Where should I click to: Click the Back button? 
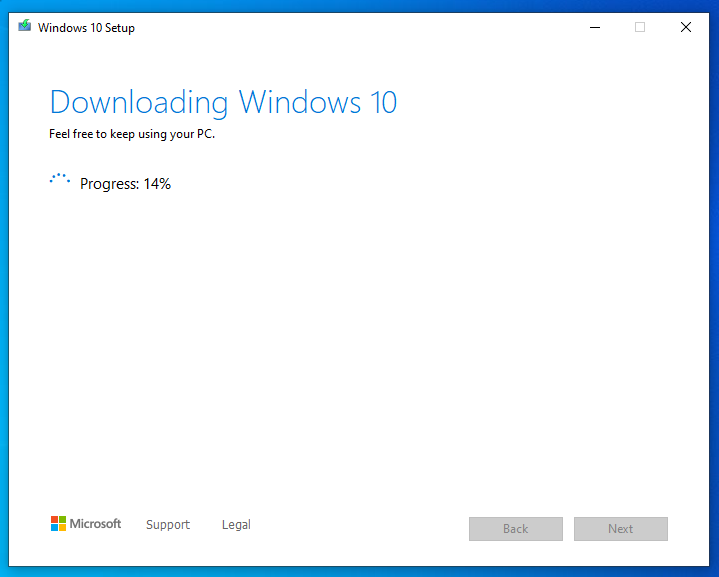[515, 529]
